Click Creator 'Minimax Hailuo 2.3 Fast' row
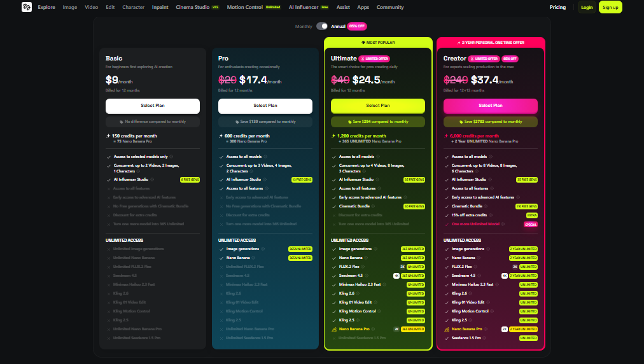 (491, 284)
